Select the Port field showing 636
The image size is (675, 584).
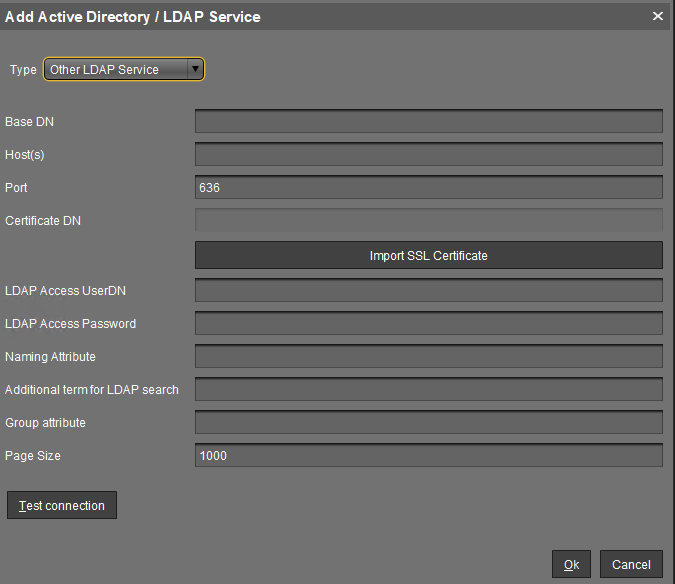(428, 188)
